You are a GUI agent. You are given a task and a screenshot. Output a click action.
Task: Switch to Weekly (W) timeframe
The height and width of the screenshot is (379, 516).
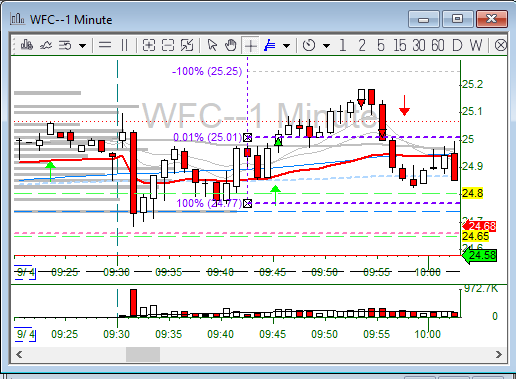pyautogui.click(x=476, y=45)
